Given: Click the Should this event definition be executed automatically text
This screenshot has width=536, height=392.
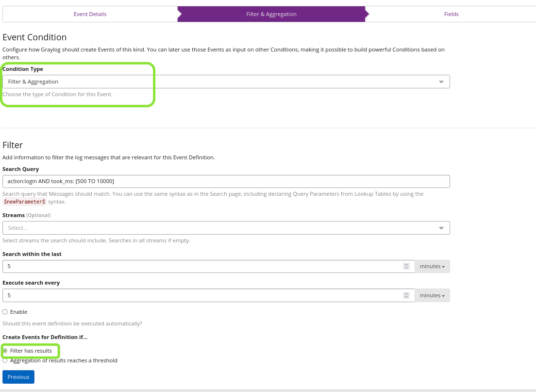Looking at the screenshot, I should [72, 324].
